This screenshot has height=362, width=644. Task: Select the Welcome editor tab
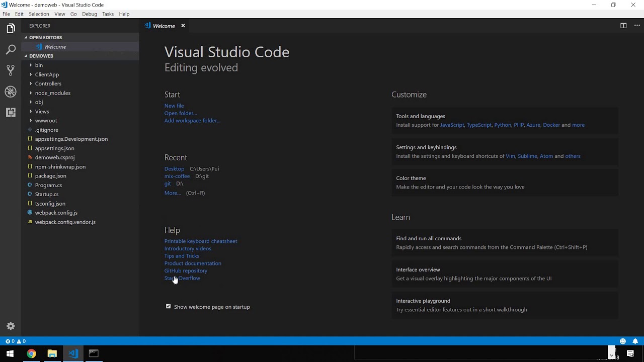click(165, 26)
